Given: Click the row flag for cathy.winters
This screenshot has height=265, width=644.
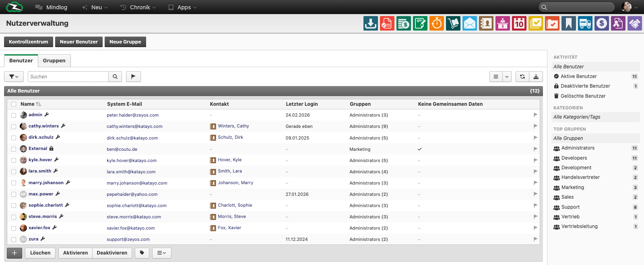Looking at the screenshot, I should click(535, 126).
